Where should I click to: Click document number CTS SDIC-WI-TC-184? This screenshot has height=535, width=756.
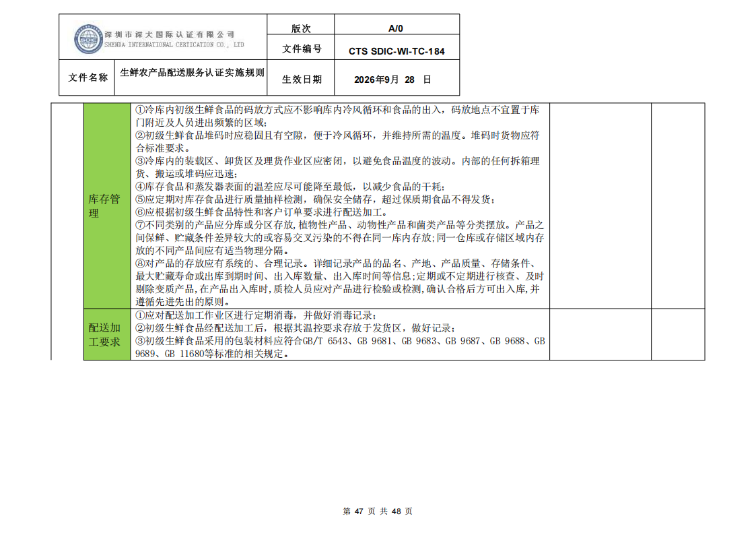[x=397, y=51]
